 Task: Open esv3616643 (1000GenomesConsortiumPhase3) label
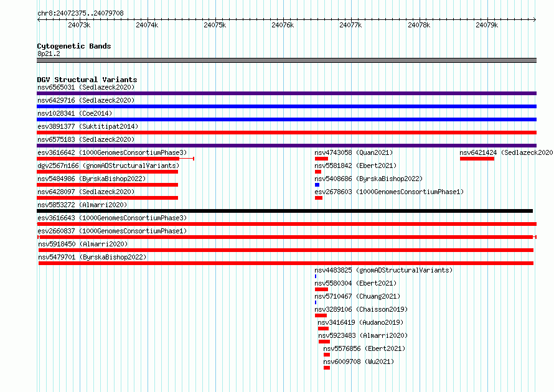[112, 218]
